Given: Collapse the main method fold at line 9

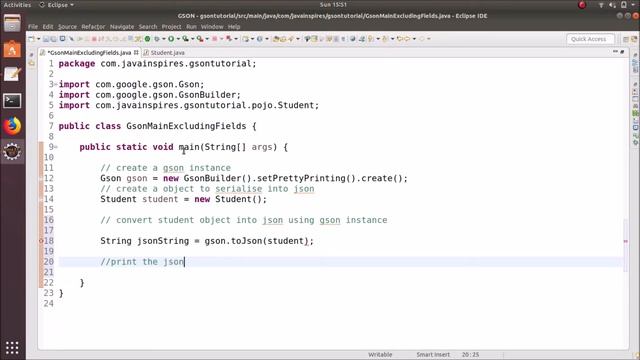Looking at the screenshot, I should coord(56,147).
